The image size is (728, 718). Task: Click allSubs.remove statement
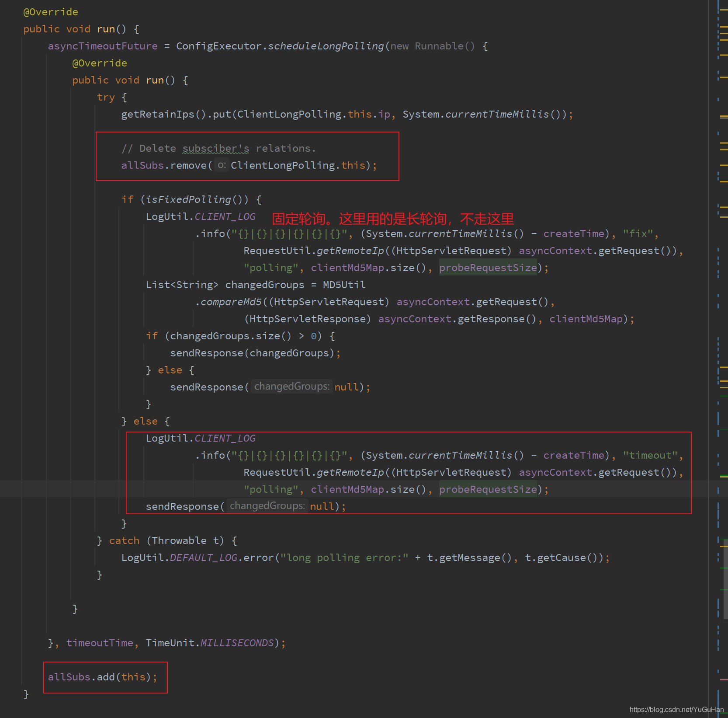tap(249, 166)
